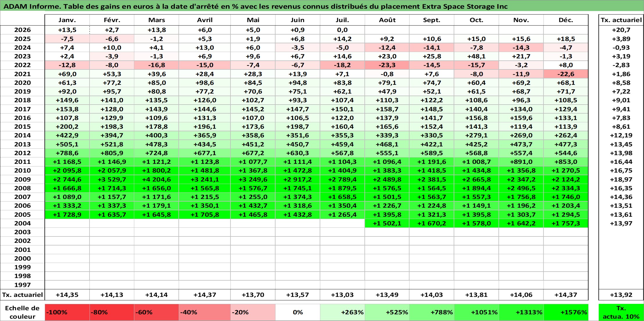Select the '-14,3' cell for November 2024
Screen dimensions: 644x321
click(x=521, y=48)
